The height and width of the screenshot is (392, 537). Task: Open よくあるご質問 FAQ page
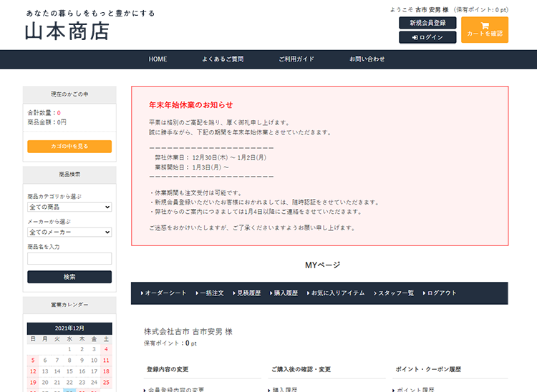(x=223, y=59)
